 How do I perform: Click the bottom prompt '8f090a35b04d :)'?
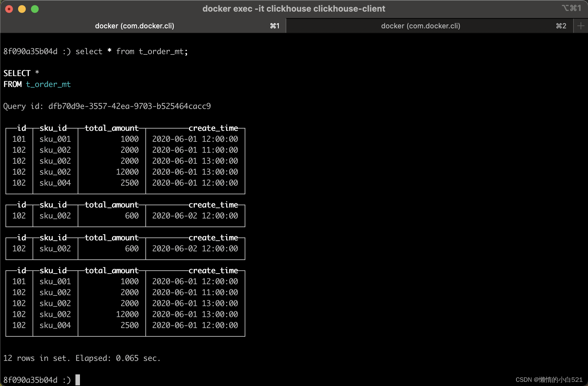point(37,380)
